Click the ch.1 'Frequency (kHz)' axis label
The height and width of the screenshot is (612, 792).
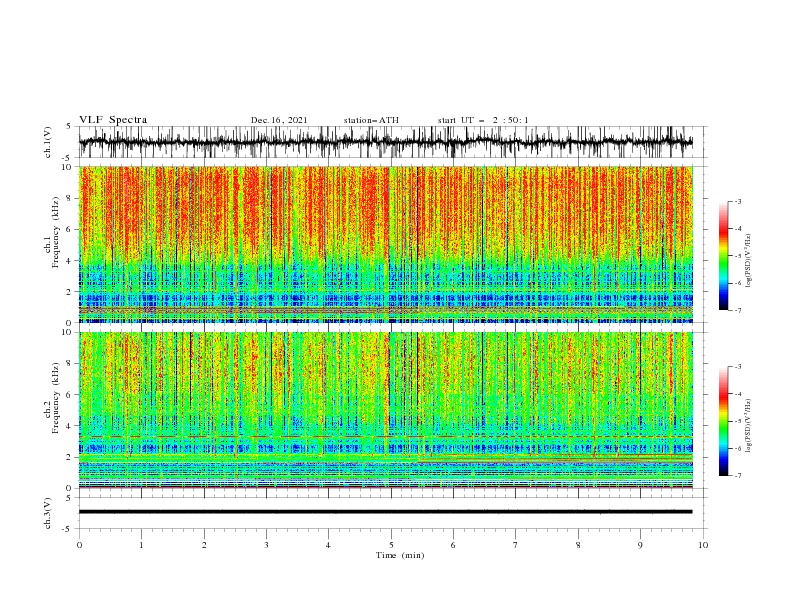pos(56,233)
